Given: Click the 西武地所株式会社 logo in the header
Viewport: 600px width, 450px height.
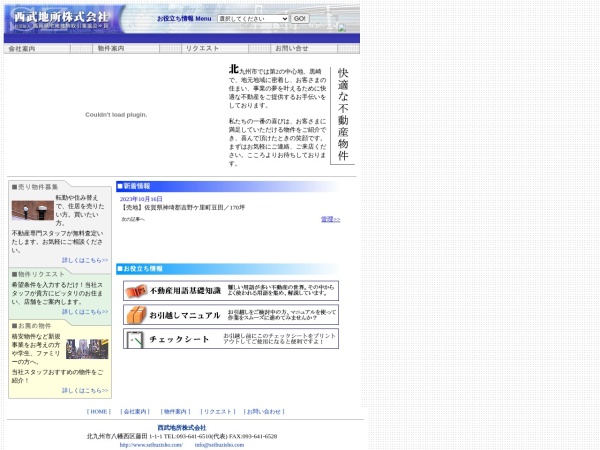Looking at the screenshot, I should pos(58,18).
